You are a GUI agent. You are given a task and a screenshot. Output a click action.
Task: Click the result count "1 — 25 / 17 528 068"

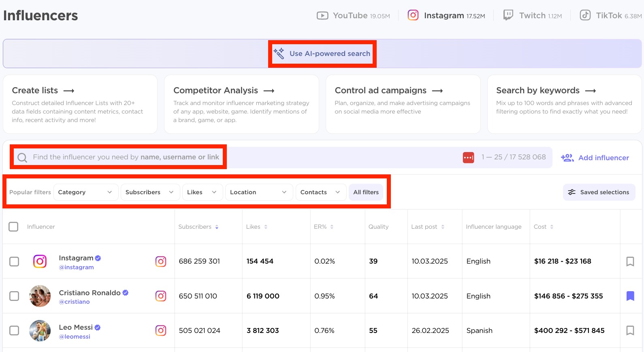click(x=514, y=157)
